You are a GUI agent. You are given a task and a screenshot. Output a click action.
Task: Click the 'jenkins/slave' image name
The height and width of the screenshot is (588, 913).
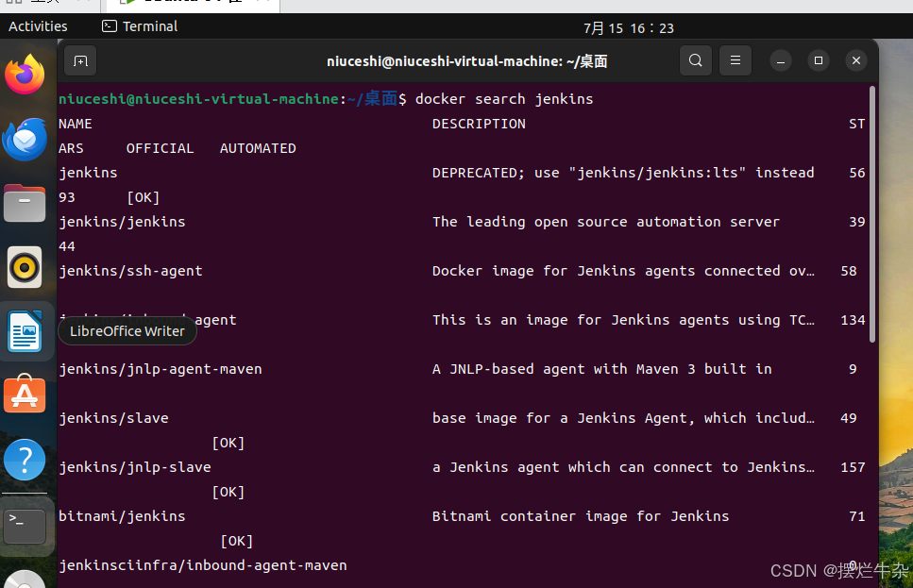[113, 418]
